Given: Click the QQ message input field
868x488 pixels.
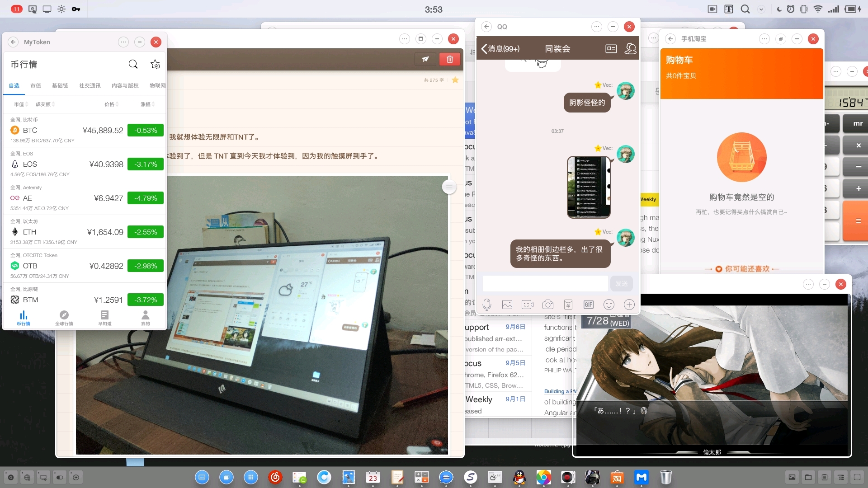Looking at the screenshot, I should tap(545, 284).
